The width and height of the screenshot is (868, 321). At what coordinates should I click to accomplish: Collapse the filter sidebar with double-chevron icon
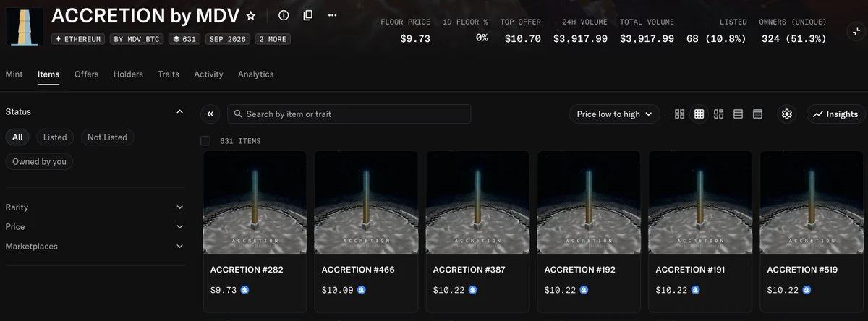(x=210, y=114)
